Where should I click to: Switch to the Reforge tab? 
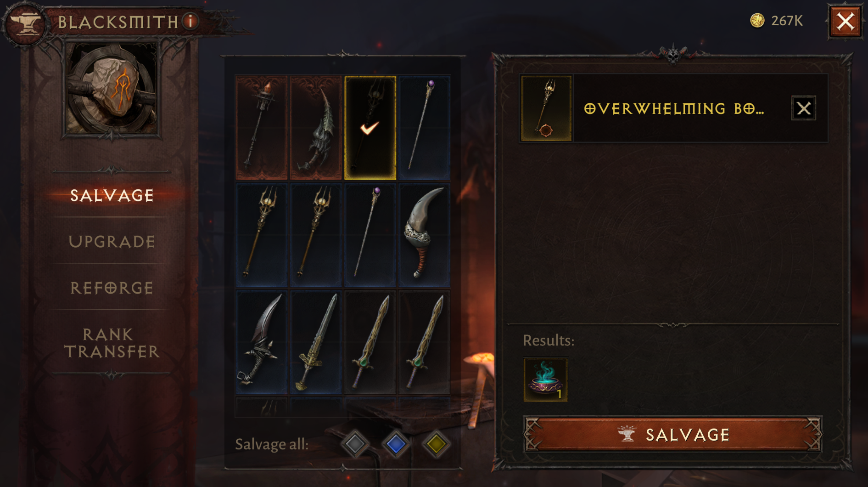(x=112, y=288)
